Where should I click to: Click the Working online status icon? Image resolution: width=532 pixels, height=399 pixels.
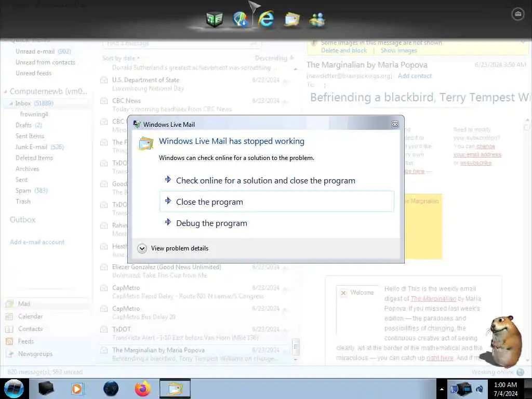click(x=520, y=372)
